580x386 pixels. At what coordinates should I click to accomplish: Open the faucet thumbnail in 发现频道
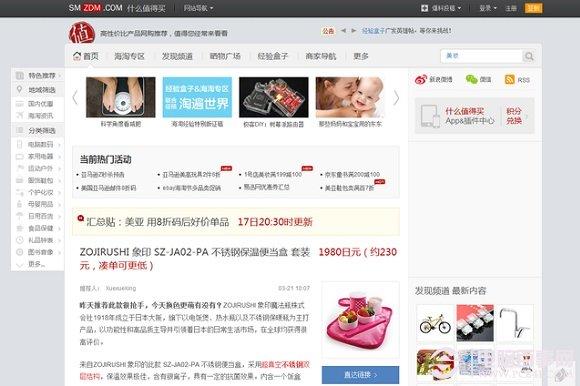[515, 324]
